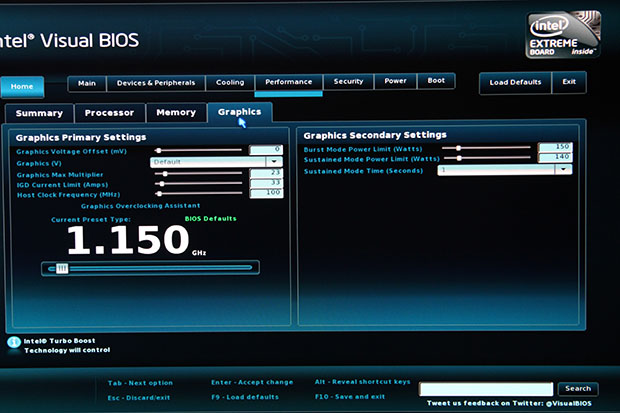
Task: Click the Intel Turbo Boost info icon
Action: click(x=14, y=342)
